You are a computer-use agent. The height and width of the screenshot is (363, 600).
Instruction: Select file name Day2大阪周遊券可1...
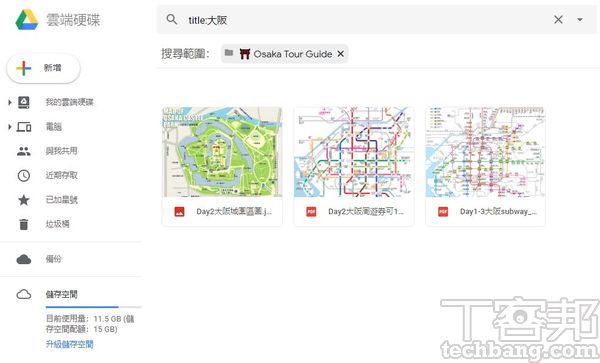pyautogui.click(x=366, y=212)
